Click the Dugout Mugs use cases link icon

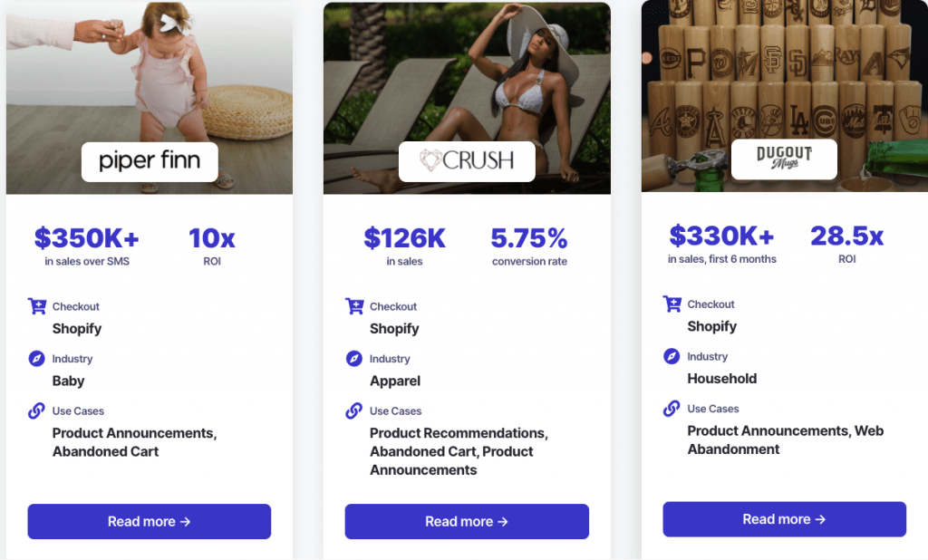(672, 409)
